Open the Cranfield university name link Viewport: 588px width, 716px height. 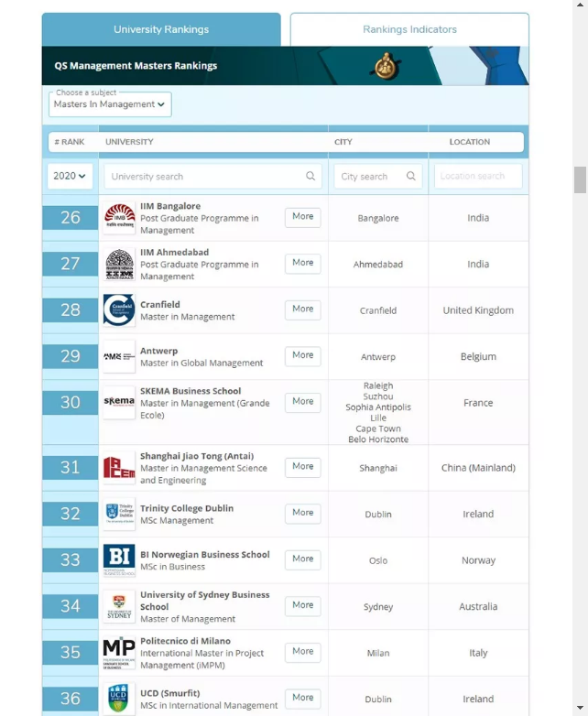(x=160, y=305)
